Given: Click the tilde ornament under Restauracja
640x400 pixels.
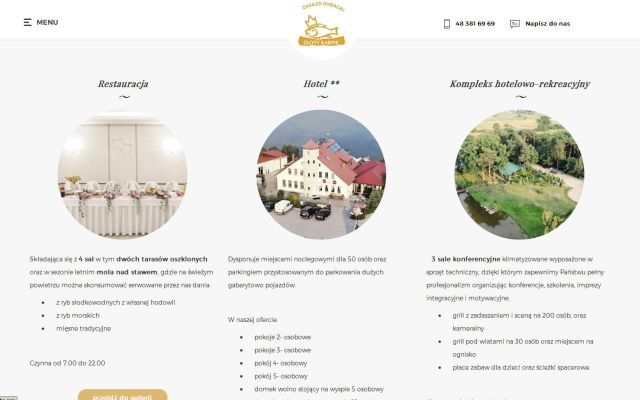Looking at the screenshot, I should (x=124, y=97).
